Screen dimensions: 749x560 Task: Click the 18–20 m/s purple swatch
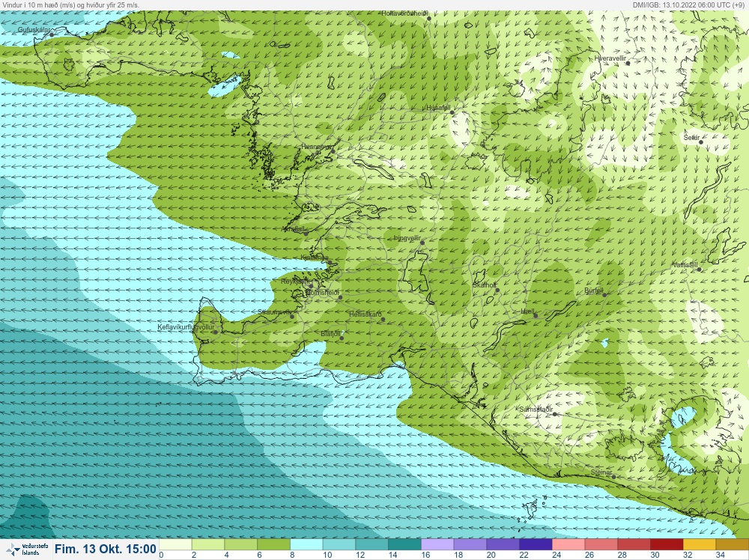coord(470,545)
